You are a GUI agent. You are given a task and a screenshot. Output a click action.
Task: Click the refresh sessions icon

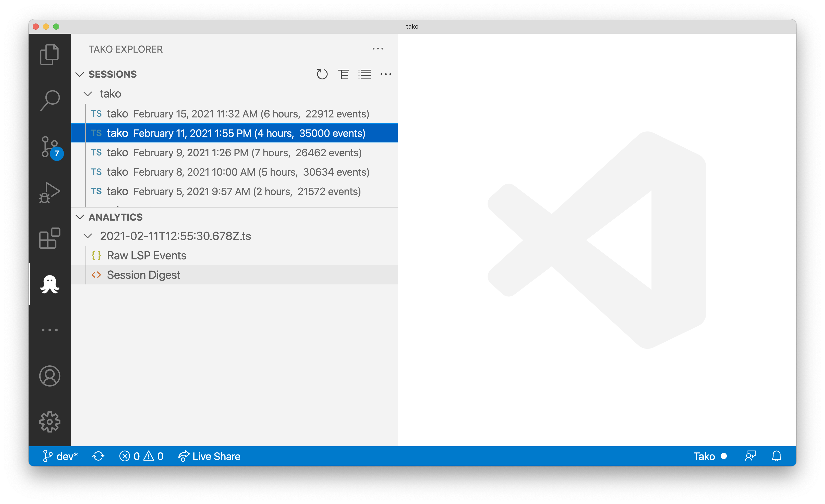322,74
